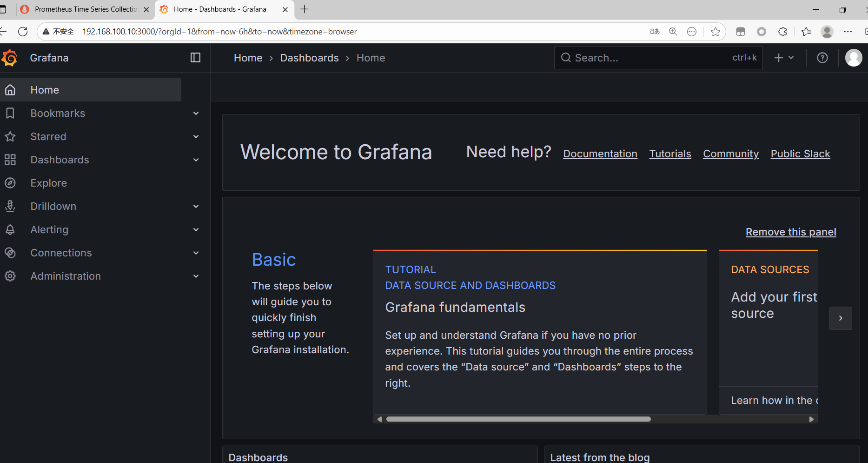Toggle the sidebar dock menu icon

click(195, 58)
